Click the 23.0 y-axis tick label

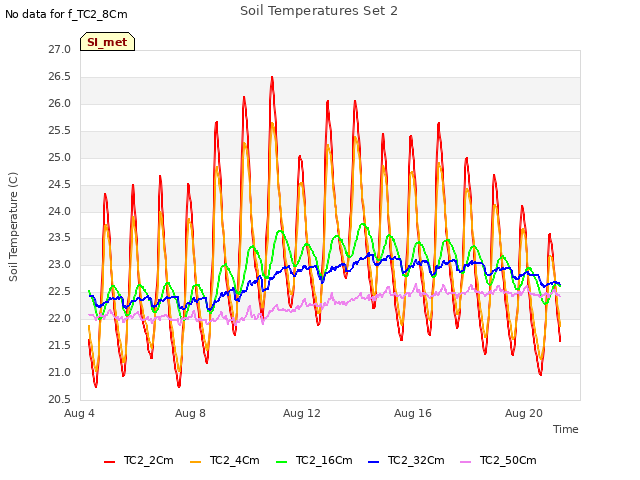[x=60, y=264]
